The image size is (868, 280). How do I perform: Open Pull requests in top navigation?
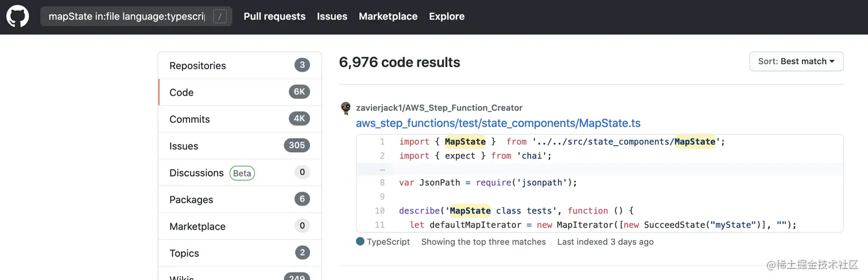click(274, 17)
